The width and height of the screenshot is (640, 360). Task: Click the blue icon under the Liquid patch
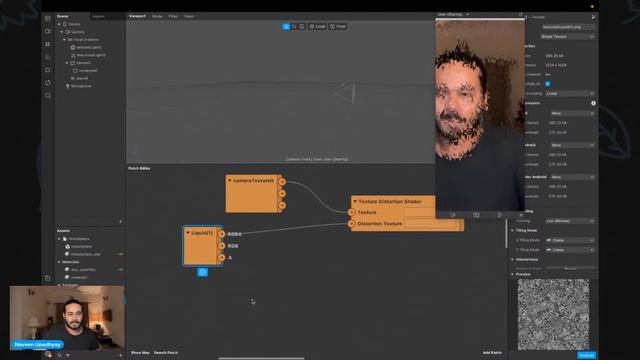pos(202,272)
